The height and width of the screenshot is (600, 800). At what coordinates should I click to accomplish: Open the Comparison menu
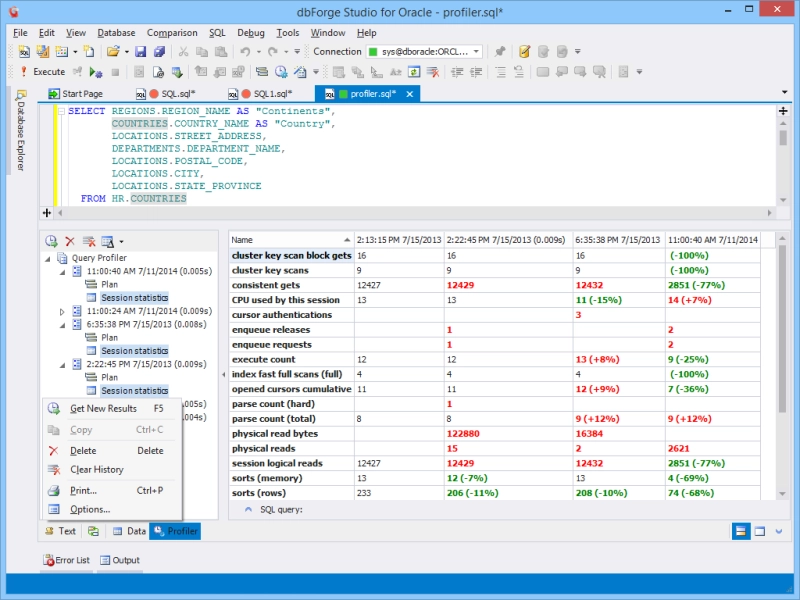tap(172, 33)
